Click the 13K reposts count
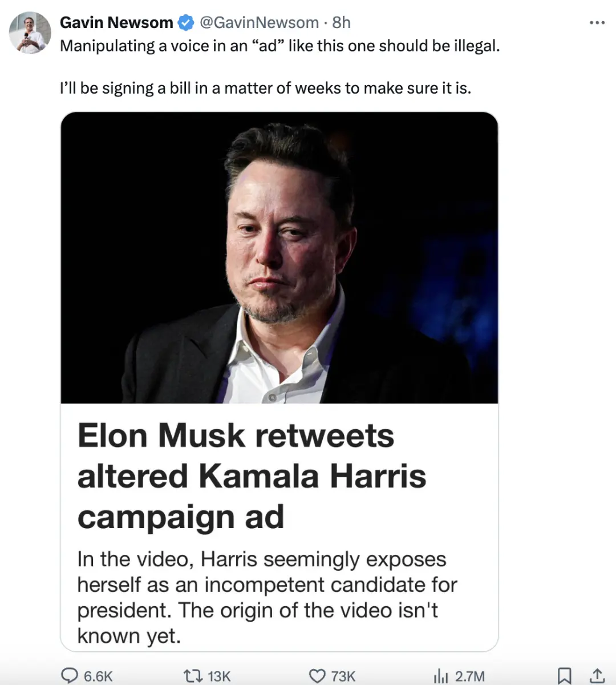Image resolution: width=616 pixels, height=685 pixels. 219,676
